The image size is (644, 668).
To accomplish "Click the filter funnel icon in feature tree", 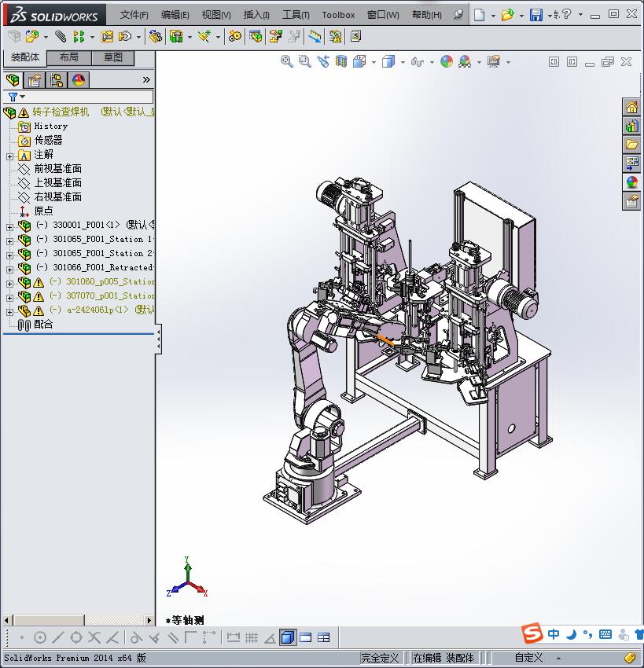I will 13,97.
